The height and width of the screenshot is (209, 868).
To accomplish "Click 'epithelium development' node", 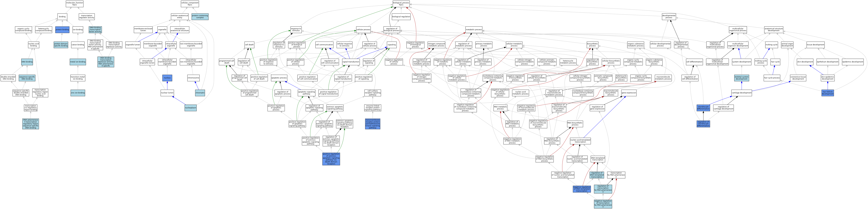I will (x=828, y=62).
